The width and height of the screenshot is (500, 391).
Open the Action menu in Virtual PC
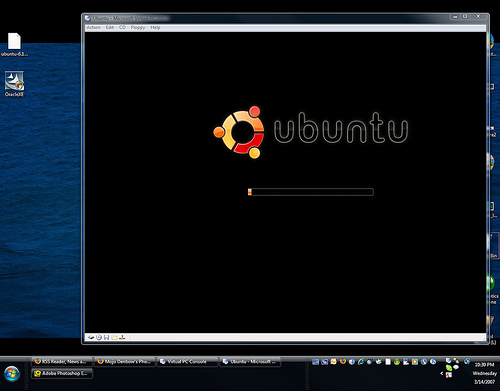(93, 27)
